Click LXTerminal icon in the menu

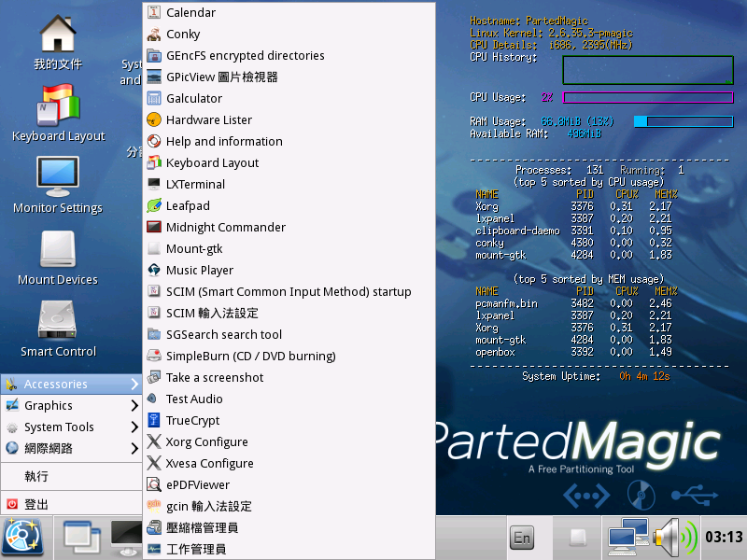point(154,184)
